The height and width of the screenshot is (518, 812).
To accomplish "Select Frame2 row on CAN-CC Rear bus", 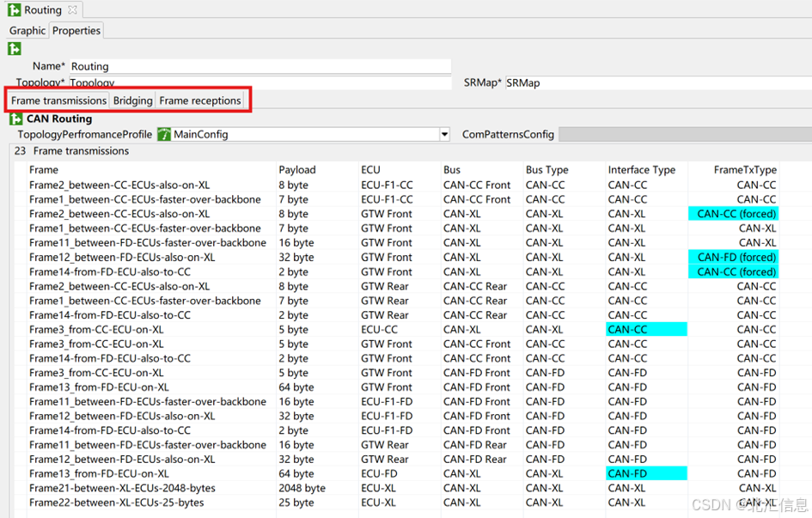I will [403, 286].
